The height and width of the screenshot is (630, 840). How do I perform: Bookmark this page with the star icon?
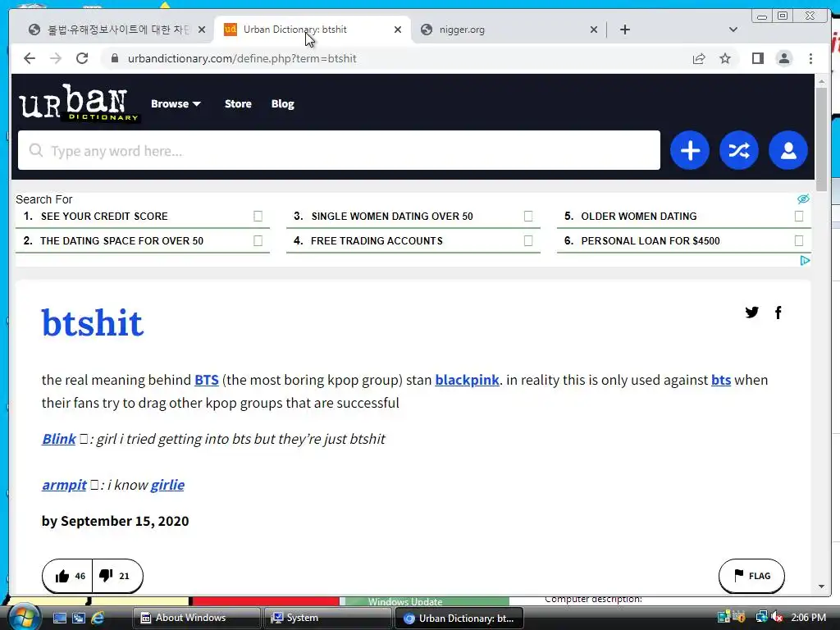[x=725, y=58]
